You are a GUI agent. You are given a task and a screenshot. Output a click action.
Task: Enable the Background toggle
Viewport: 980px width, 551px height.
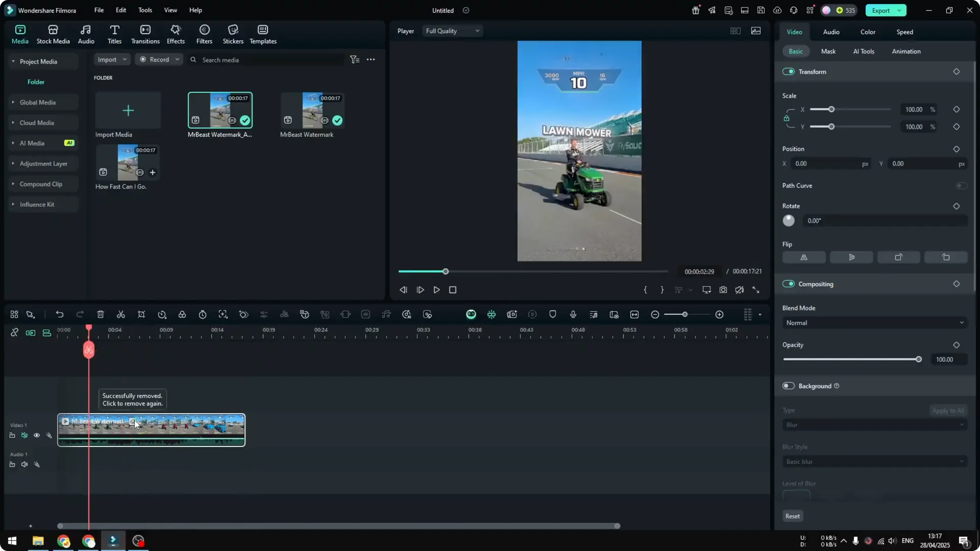[x=788, y=386]
